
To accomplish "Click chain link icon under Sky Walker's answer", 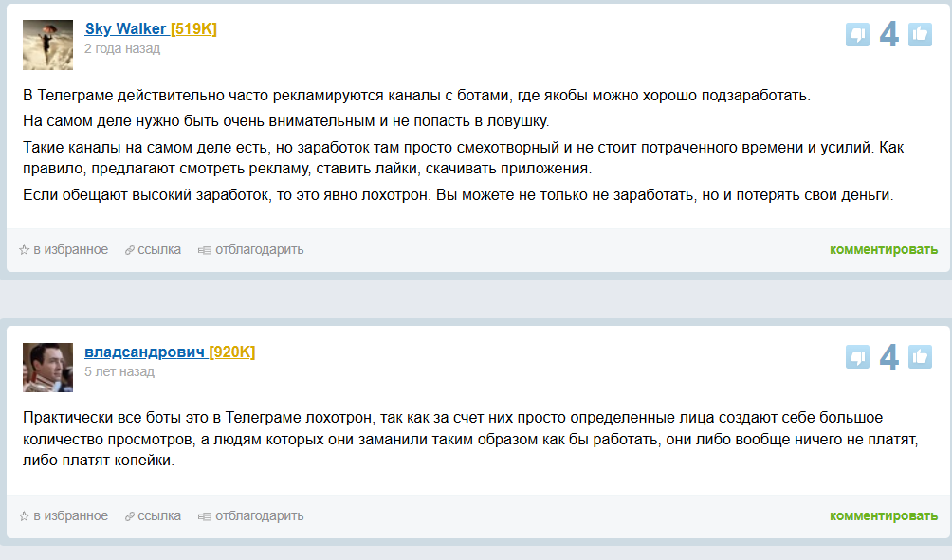I will point(130,250).
